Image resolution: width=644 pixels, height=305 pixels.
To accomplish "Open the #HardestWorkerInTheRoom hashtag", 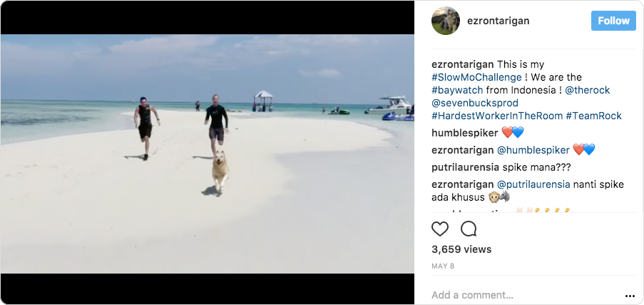I will click(x=497, y=116).
